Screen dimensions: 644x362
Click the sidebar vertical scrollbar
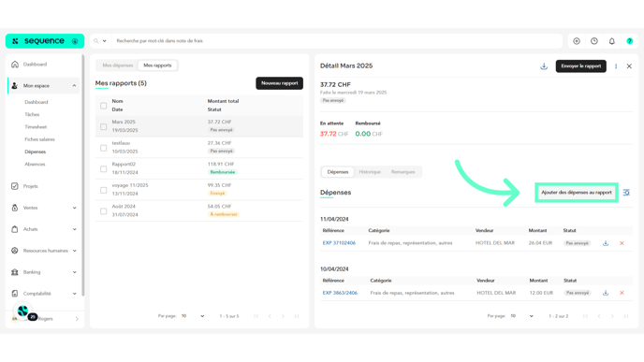coord(83,175)
